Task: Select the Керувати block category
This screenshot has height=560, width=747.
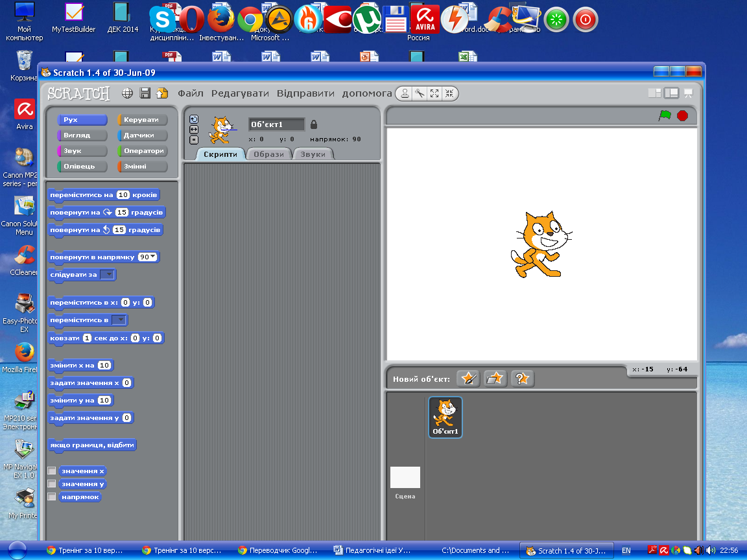Action: click(142, 120)
